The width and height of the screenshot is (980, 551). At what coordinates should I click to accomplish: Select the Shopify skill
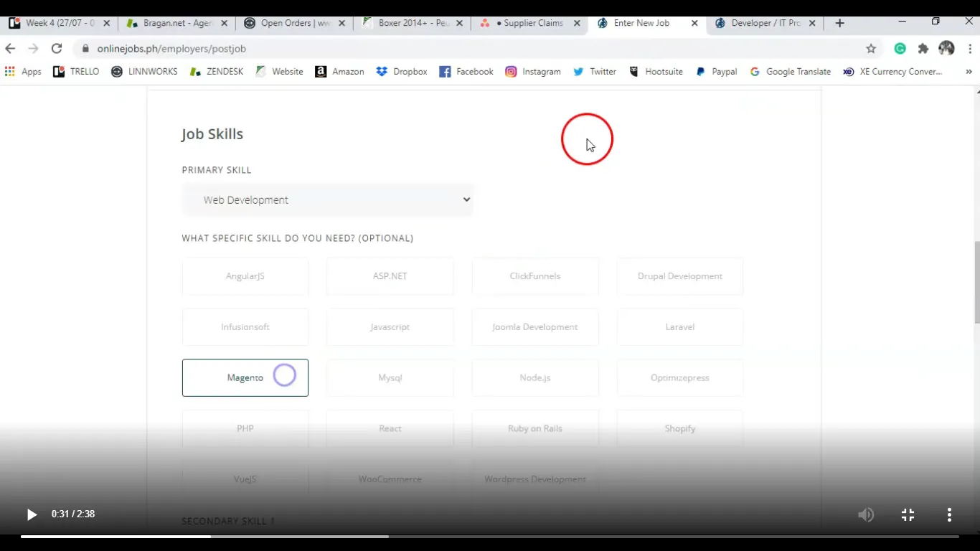(x=680, y=428)
